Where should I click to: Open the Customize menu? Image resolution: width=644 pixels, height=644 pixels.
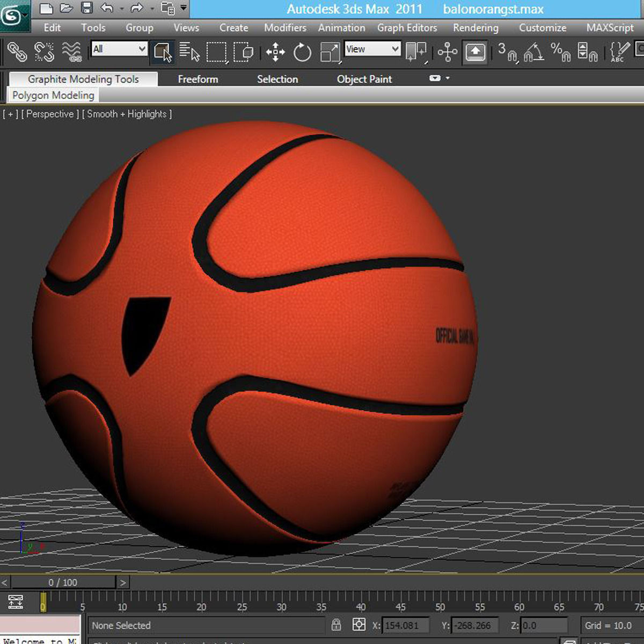[x=543, y=28]
